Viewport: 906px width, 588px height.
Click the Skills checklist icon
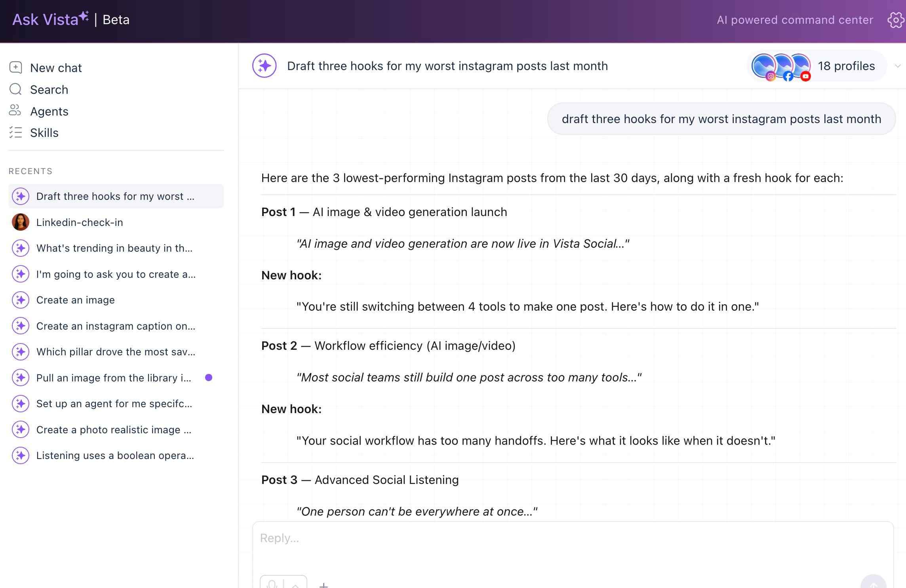click(15, 132)
